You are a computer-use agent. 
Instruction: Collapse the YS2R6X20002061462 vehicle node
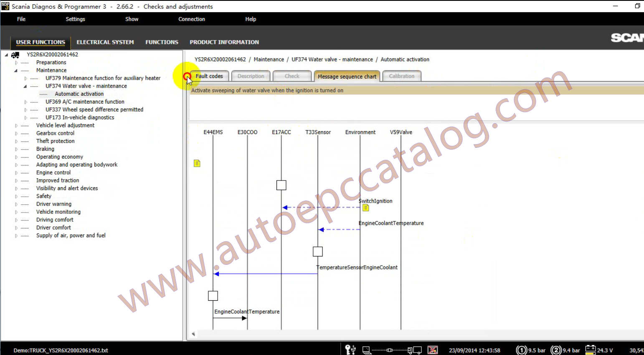6,55
